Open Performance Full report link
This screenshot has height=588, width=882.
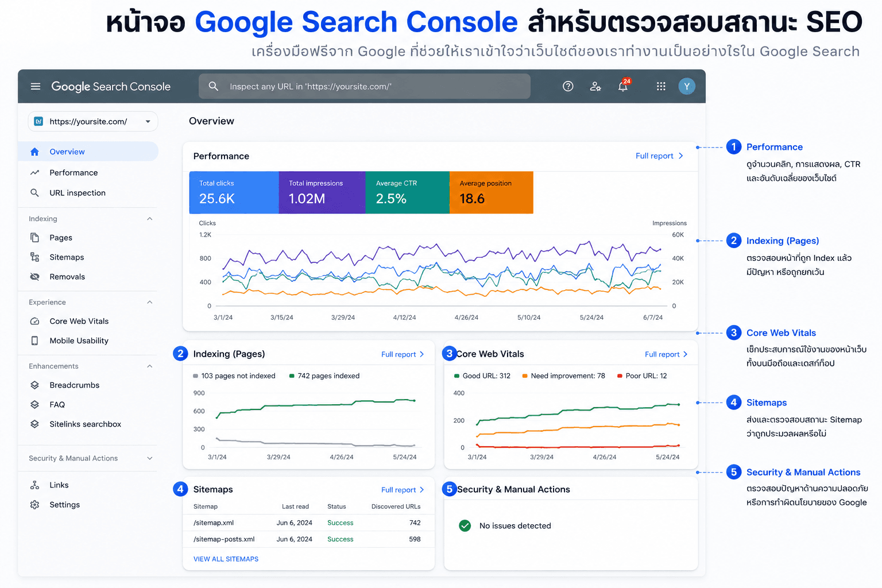tap(659, 156)
